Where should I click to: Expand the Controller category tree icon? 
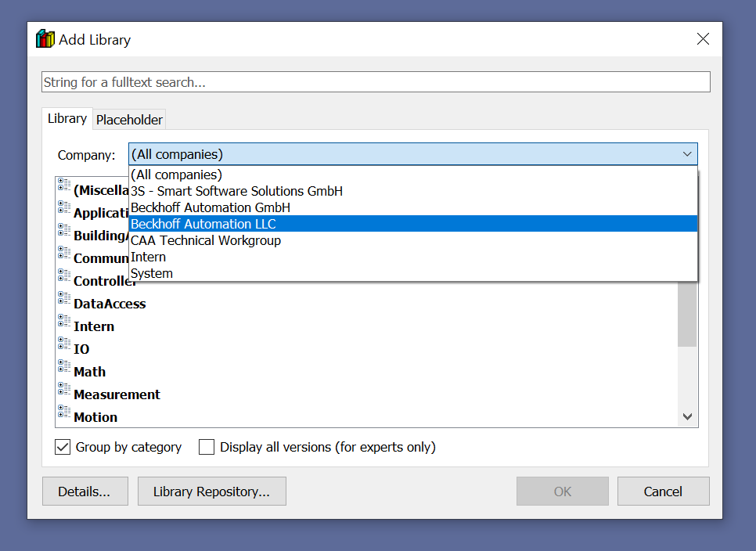(x=64, y=275)
